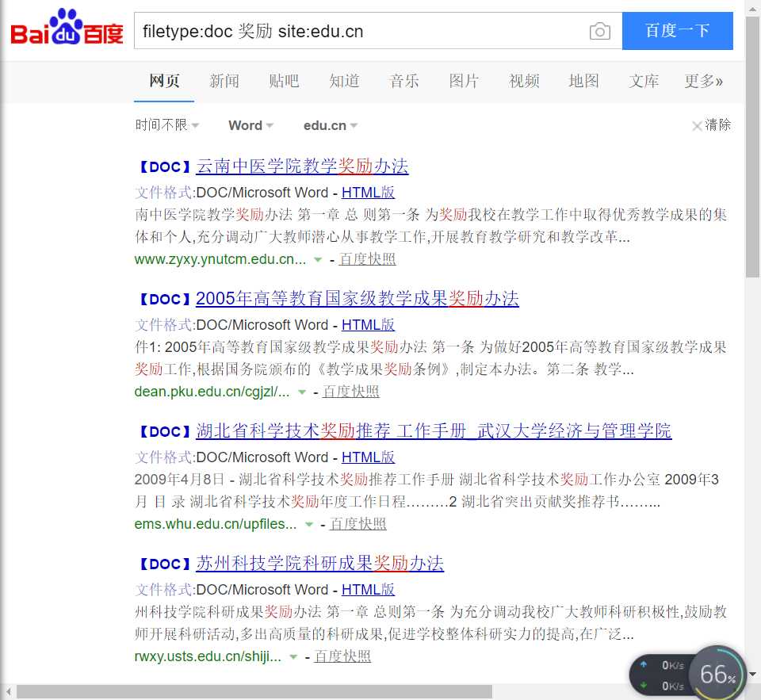
Task: Expand arrow next to ems.whu.edu.cn URL
Action: (x=309, y=525)
